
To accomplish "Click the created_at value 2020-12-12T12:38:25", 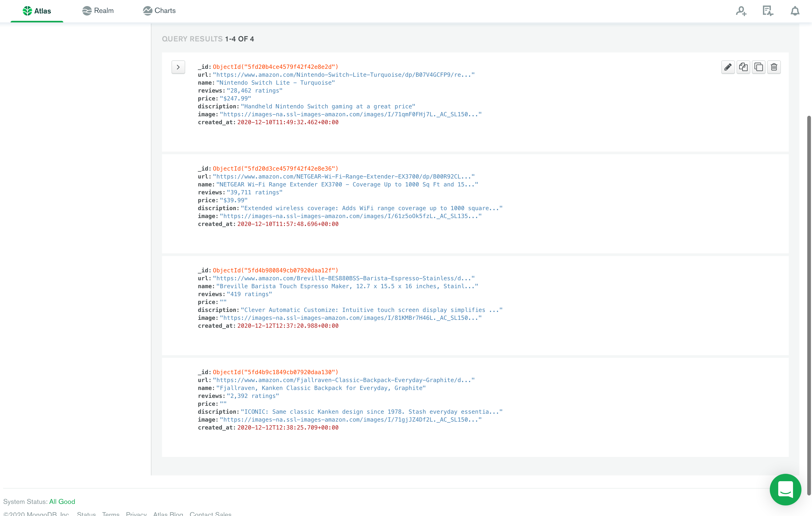I will point(288,428).
